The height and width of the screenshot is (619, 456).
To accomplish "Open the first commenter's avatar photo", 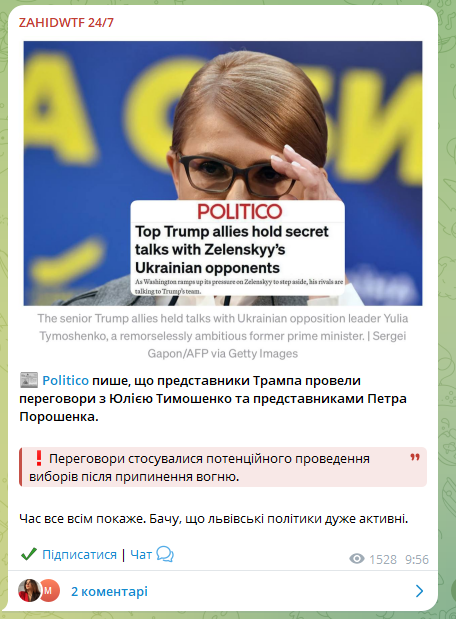I will pyautogui.click(x=29, y=591).
